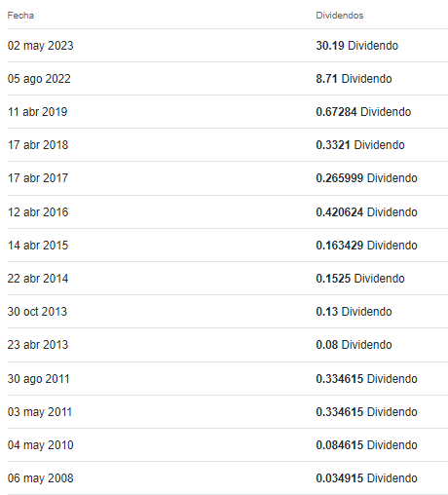Select the 30 ago 2011 date
The image size is (448, 495).
point(38,379)
